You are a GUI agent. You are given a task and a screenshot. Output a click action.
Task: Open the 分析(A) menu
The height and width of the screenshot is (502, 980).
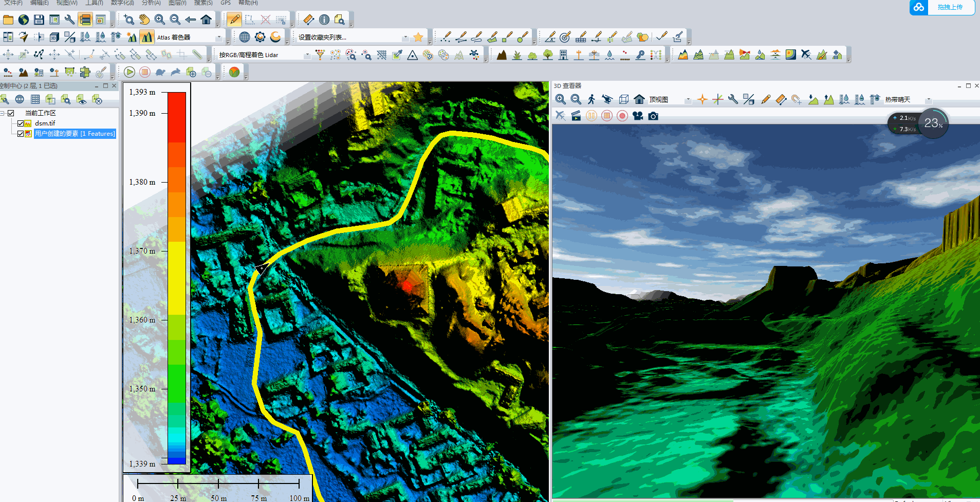[152, 3]
